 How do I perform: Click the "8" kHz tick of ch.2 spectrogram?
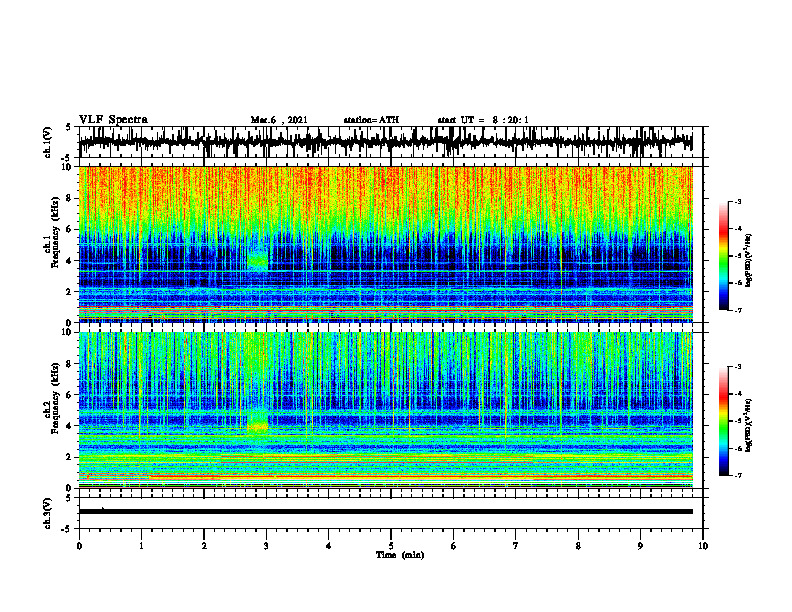[x=69, y=364]
